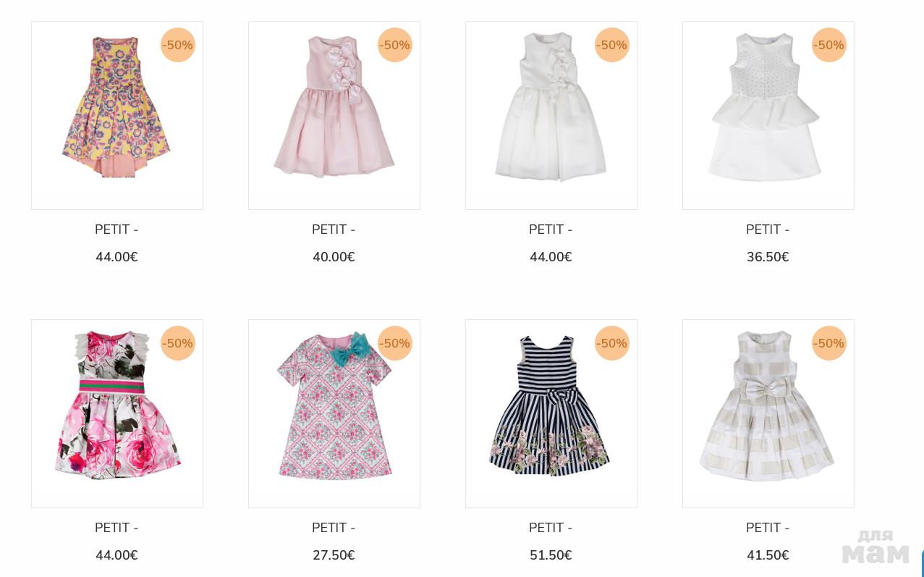Click the для мам watermark logo

tap(876, 547)
